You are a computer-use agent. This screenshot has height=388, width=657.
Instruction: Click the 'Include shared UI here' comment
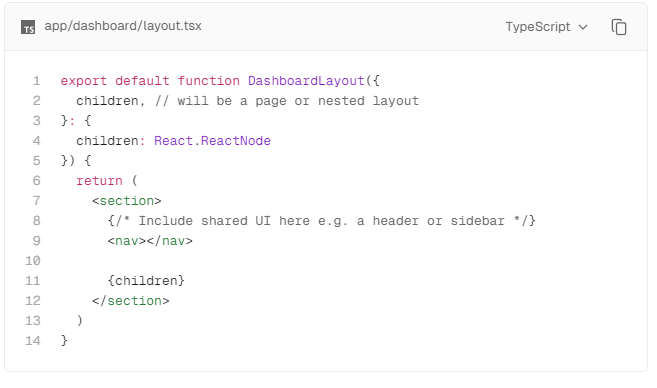click(321, 220)
